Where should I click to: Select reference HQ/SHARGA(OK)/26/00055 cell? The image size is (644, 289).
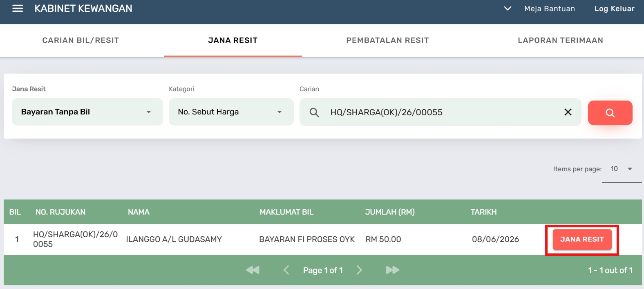point(75,239)
